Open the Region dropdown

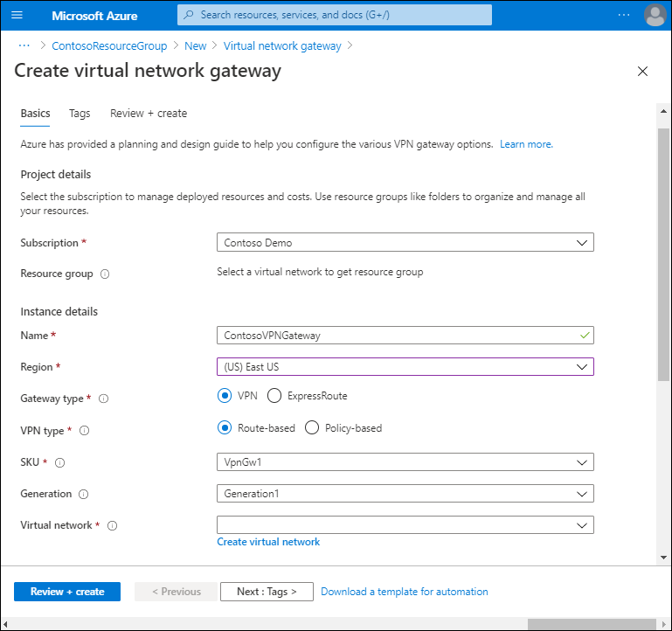click(x=405, y=366)
